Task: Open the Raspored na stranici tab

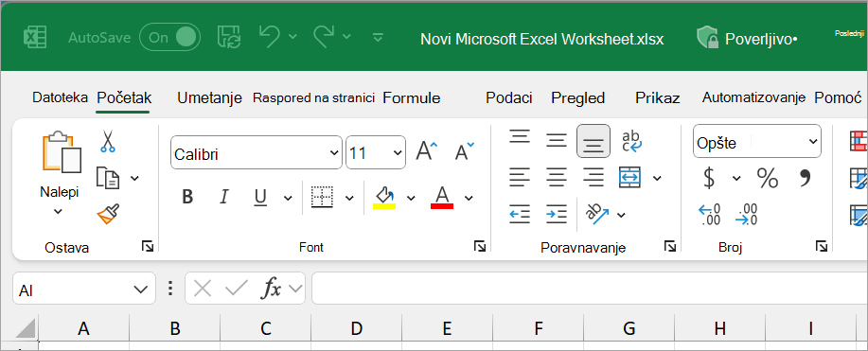Action: pyautogui.click(x=314, y=98)
